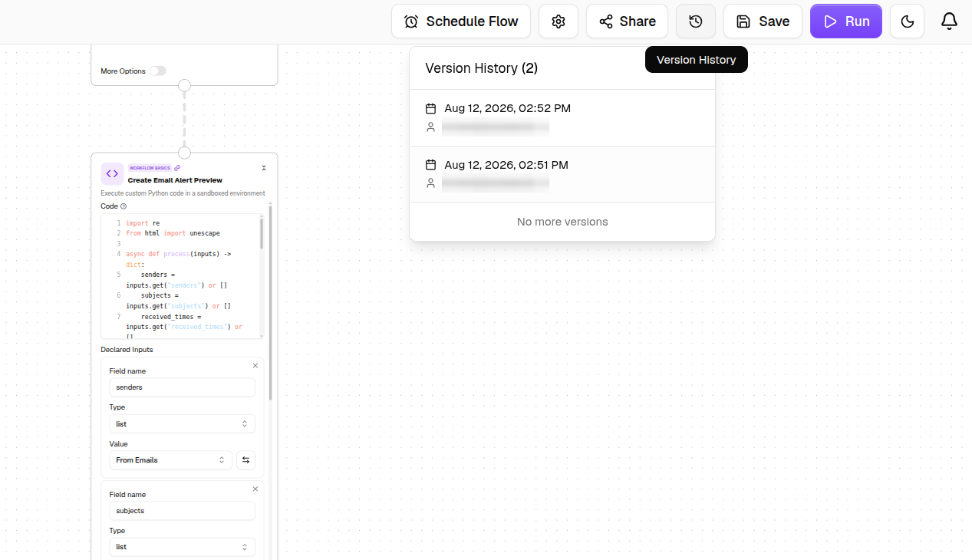Click user icon under 02:52 PM version
This screenshot has width=972, height=560.
tap(430, 127)
